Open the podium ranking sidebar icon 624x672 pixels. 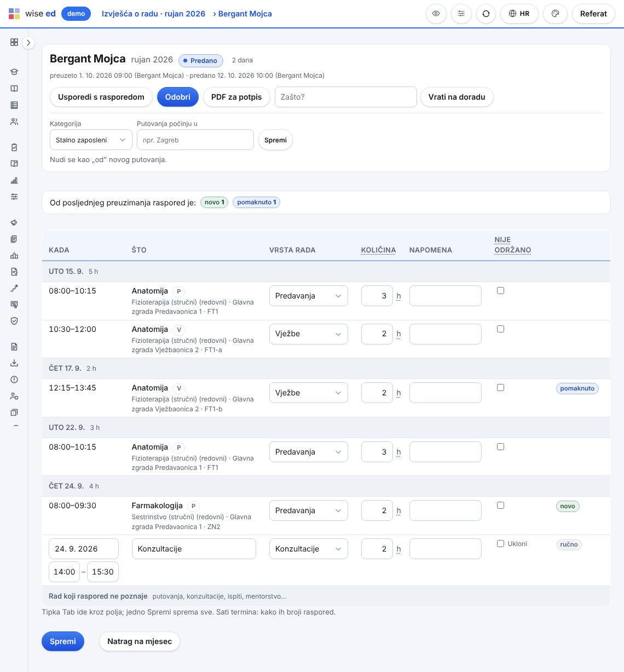pyautogui.click(x=14, y=255)
